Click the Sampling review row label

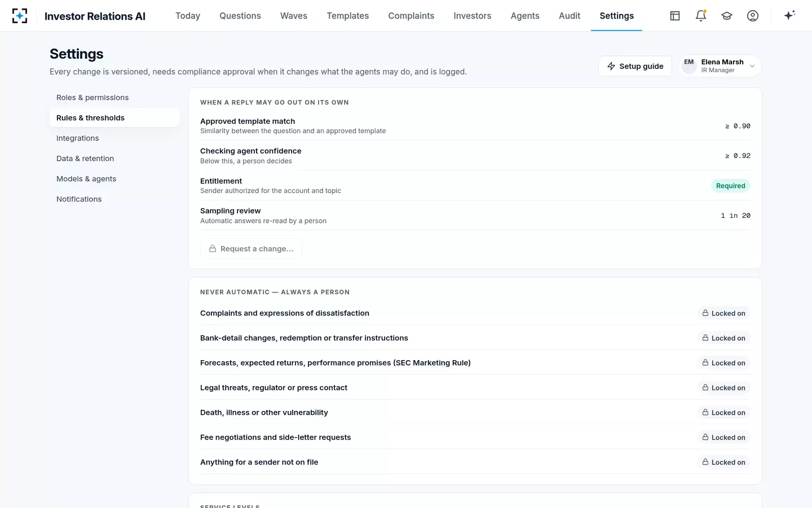tap(231, 211)
